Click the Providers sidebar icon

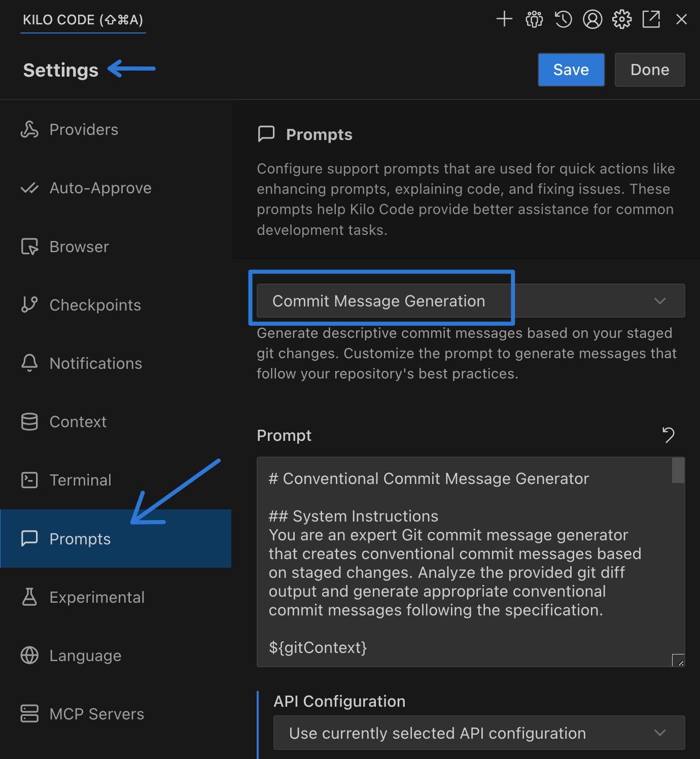coord(29,129)
